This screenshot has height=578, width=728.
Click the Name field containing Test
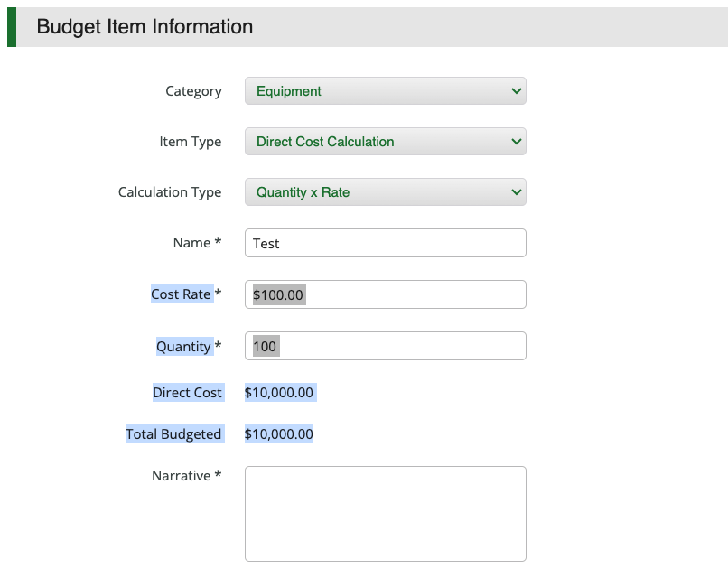[385, 243]
